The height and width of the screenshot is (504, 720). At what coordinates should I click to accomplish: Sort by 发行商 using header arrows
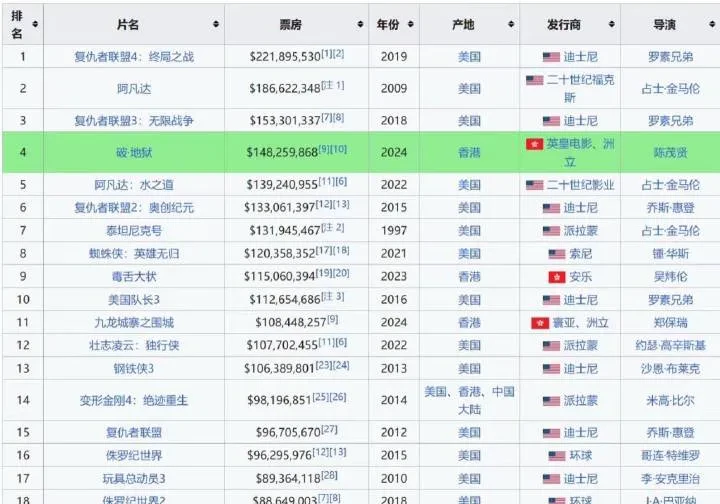[609, 24]
